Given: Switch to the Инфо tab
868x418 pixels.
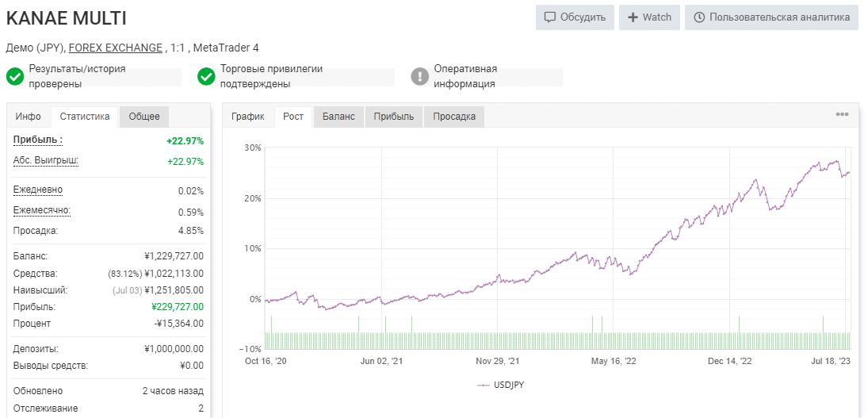Looking at the screenshot, I should tap(29, 117).
